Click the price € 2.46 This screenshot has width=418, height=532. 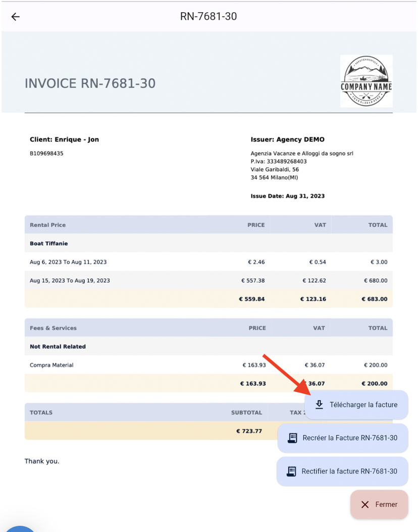point(256,262)
